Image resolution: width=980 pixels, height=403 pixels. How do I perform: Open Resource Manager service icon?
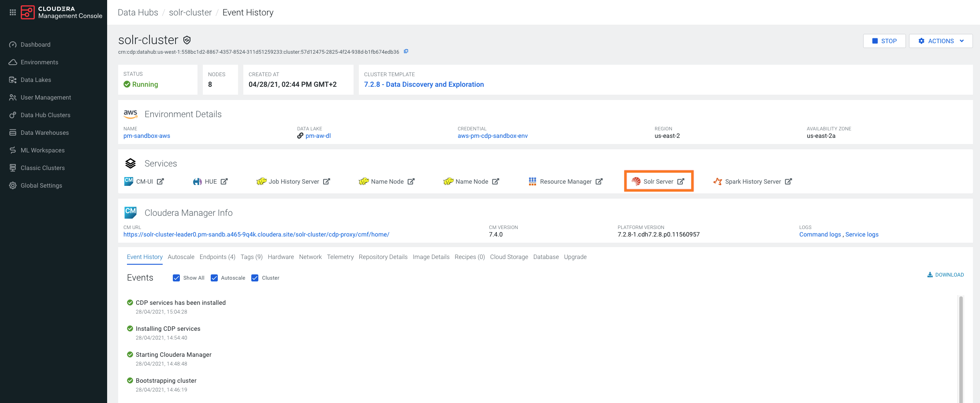pyautogui.click(x=533, y=181)
